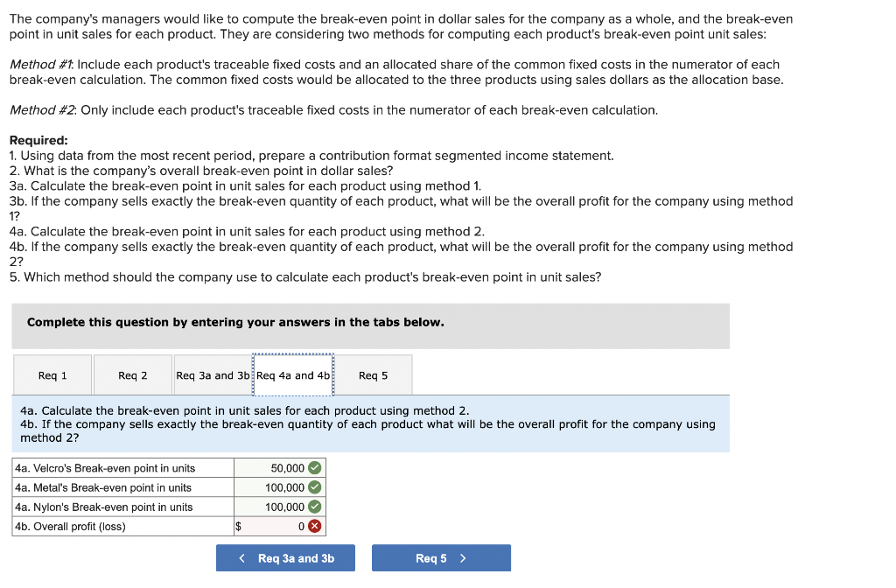Select Metal's break-even units answer cell

click(x=276, y=489)
